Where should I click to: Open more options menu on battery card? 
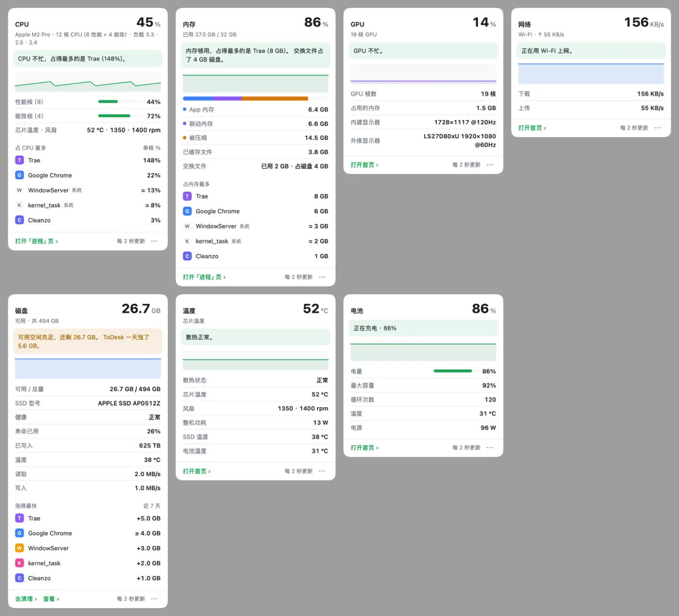[x=490, y=447]
